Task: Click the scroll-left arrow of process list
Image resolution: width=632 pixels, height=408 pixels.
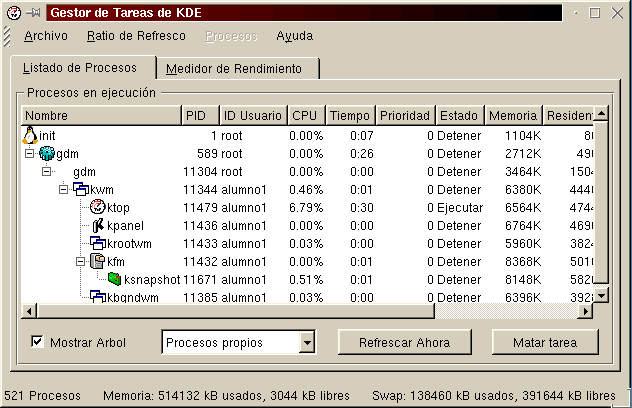Action: point(29,311)
